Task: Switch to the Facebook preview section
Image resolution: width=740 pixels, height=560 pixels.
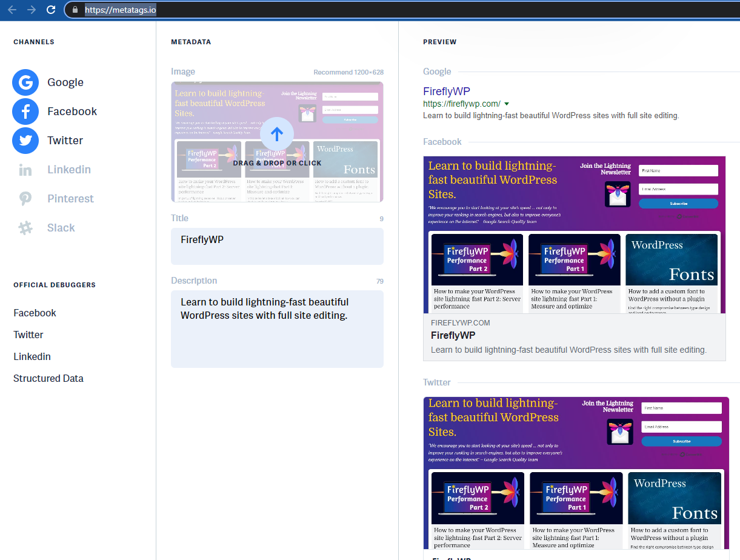Action: 442,141
